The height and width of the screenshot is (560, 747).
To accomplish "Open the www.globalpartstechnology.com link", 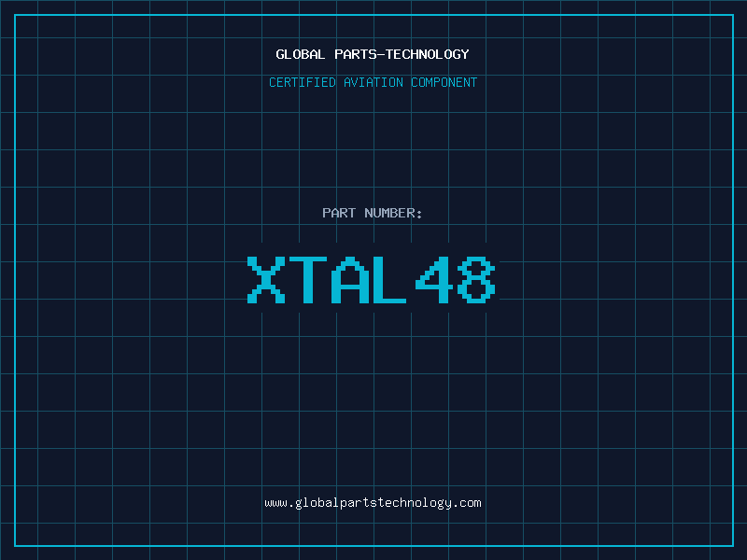I will coord(373,503).
